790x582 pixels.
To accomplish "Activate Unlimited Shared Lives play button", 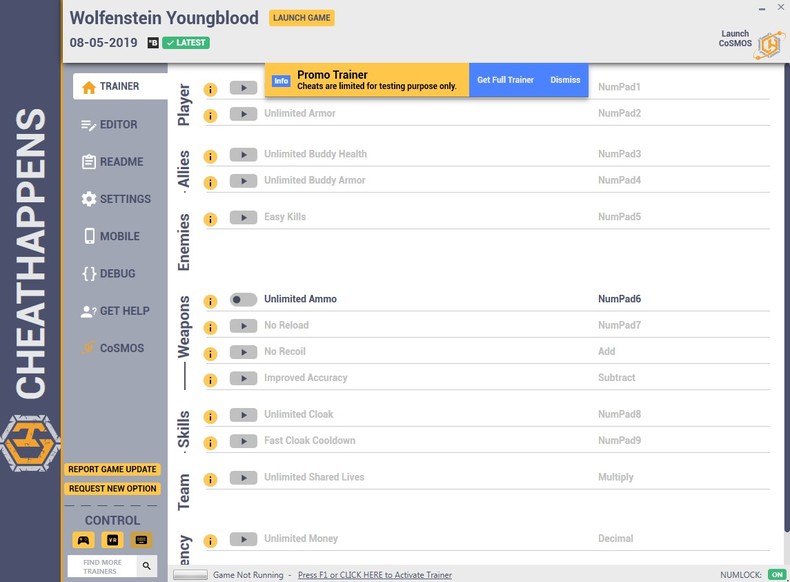I will click(x=243, y=478).
